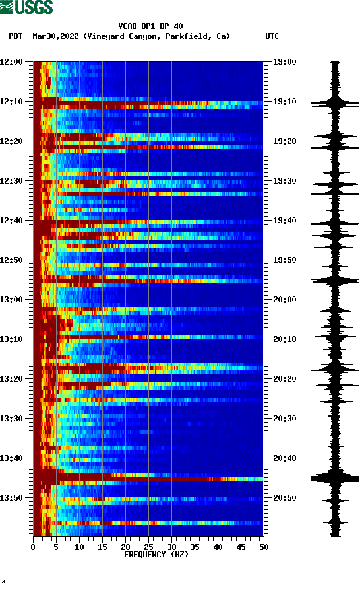The width and height of the screenshot is (364, 589).
Task: Click the FREQUENCY (HZ) axis title
Action: pos(156,555)
